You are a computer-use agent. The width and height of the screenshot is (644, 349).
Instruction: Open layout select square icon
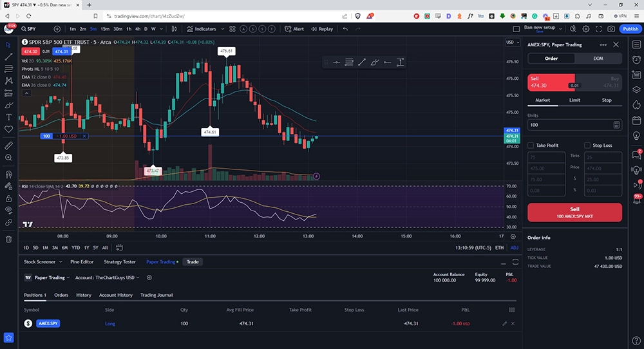516,29
